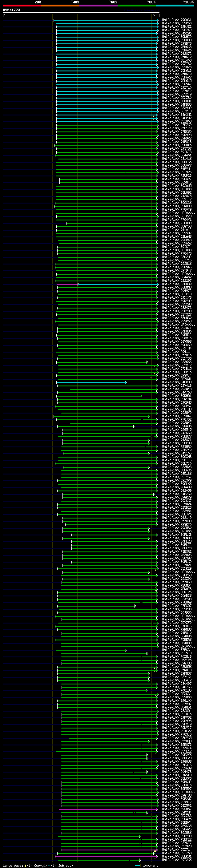Image resolution: width=197 pixels, height=868 pixels.
Task: Select label UniRef100_B9RYU9
Action: [x=176, y=301]
